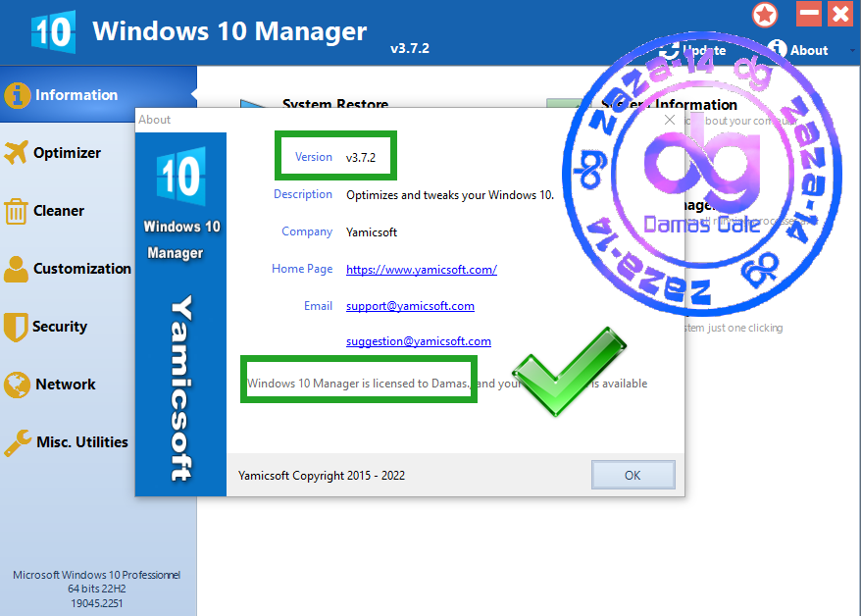Click the Windows 10 Manager logo in title bar
The width and height of the screenshot is (861, 616).
pos(53,31)
